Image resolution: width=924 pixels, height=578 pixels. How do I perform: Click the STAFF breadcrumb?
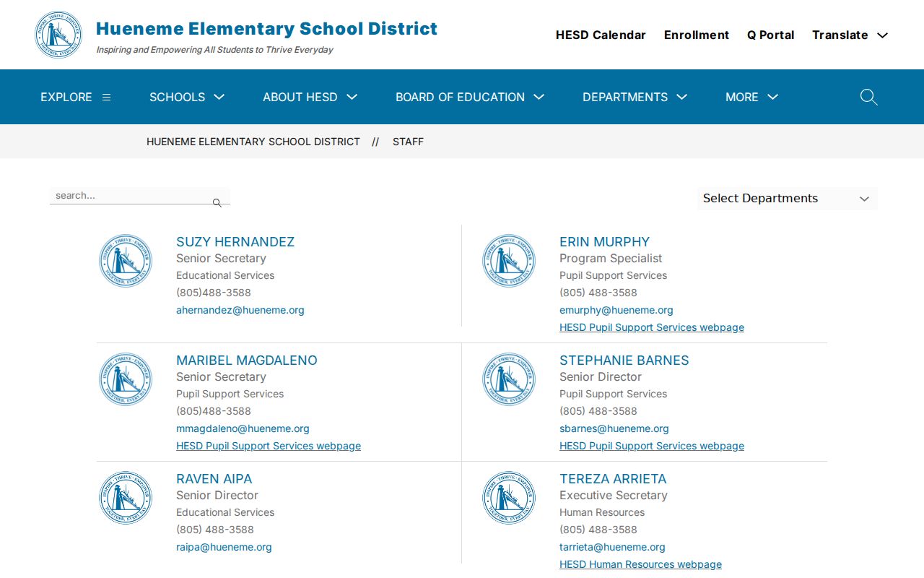[x=408, y=142]
